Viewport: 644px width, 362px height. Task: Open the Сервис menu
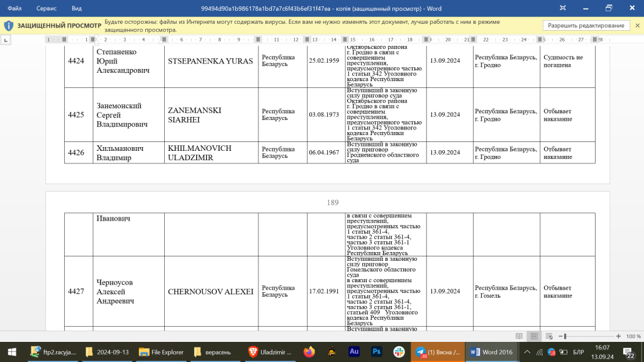coord(46,8)
